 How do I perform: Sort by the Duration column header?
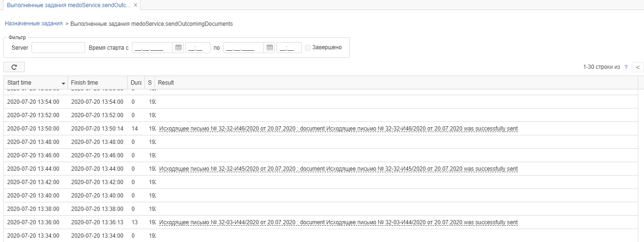coord(136,83)
